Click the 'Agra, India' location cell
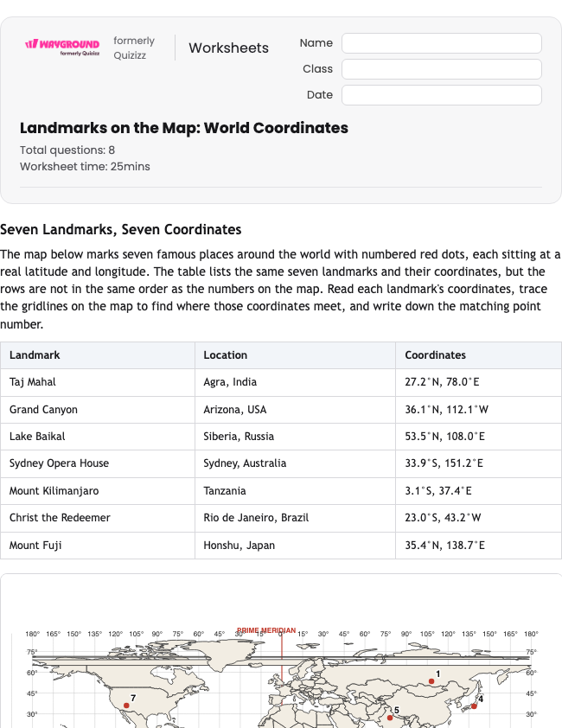Screen dimensions: 562x728 pyautogui.click(x=295, y=382)
